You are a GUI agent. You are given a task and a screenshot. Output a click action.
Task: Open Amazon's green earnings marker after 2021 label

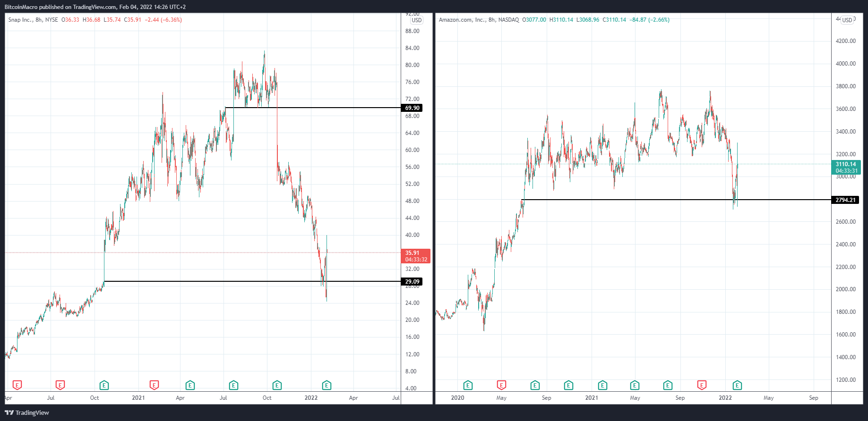click(602, 385)
